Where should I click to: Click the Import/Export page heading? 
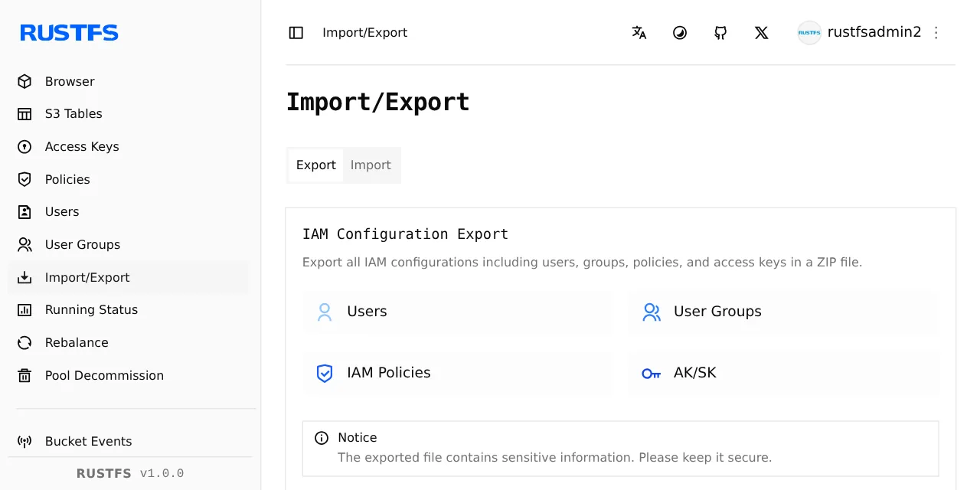[x=378, y=102]
